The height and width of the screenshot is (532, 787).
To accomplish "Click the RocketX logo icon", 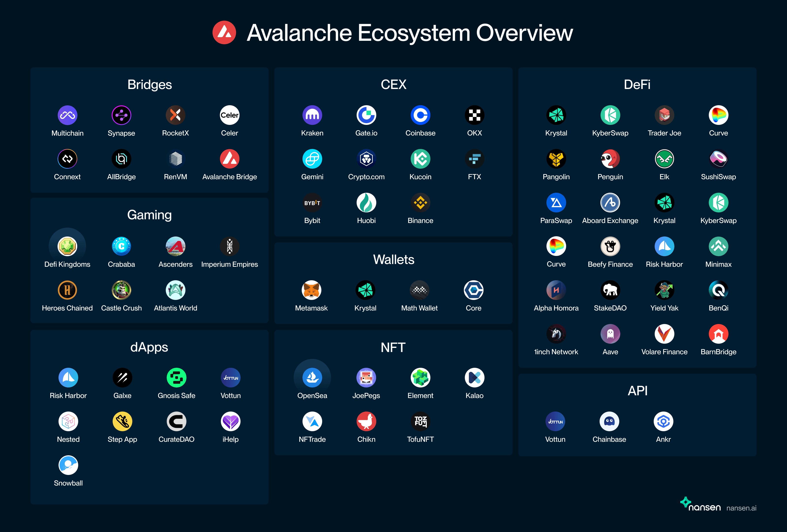I will pos(175,115).
